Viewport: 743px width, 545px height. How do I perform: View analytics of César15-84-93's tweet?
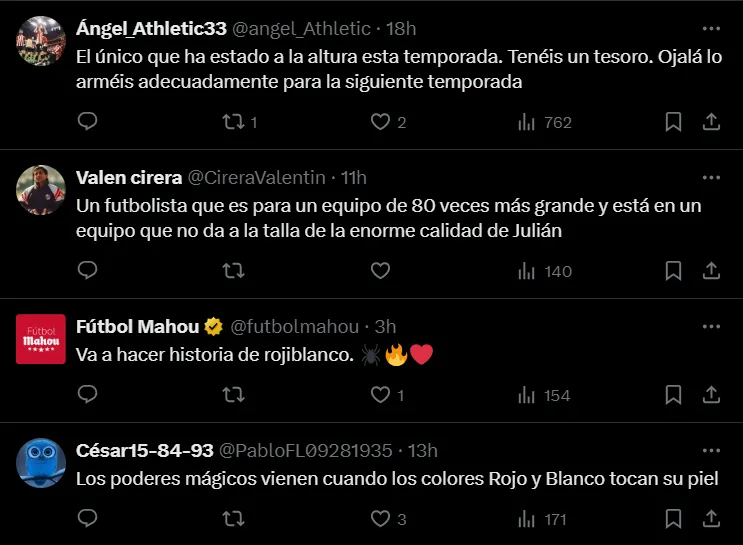(542, 519)
